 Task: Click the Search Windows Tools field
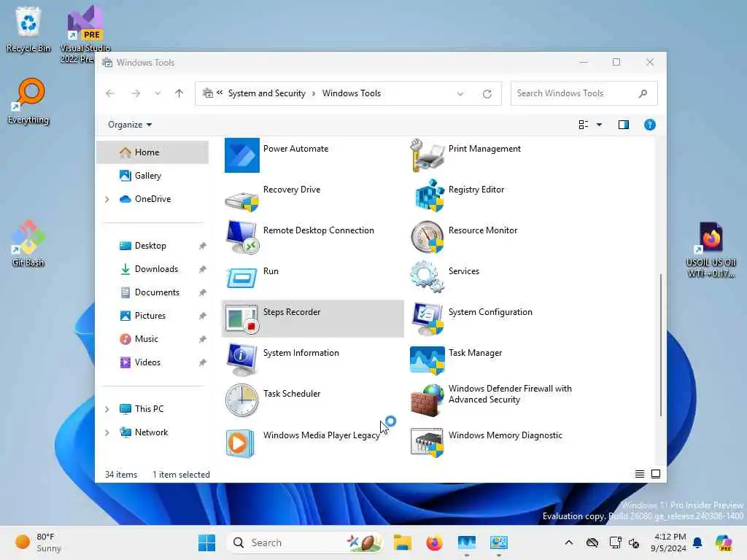[x=584, y=93]
